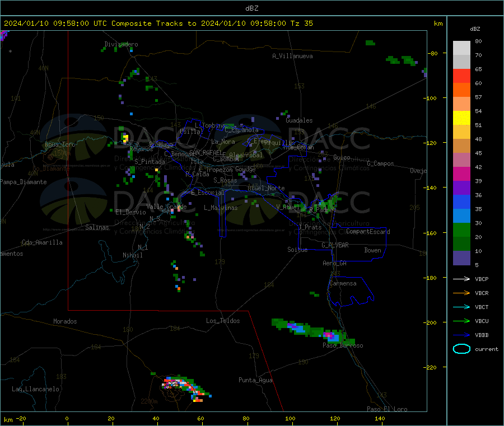This screenshot has height=426, width=504.
Task: Click the S_Pintada map label
Action: point(150,162)
